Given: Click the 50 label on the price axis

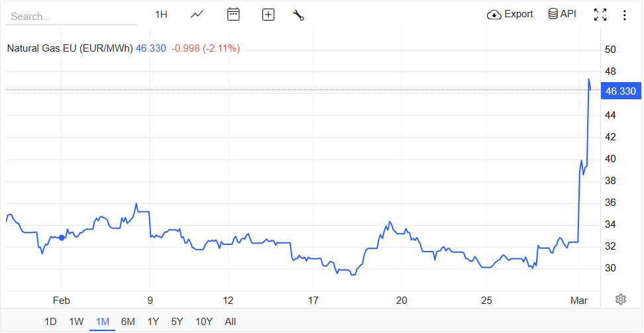Looking at the screenshot, I should pyautogui.click(x=610, y=50).
